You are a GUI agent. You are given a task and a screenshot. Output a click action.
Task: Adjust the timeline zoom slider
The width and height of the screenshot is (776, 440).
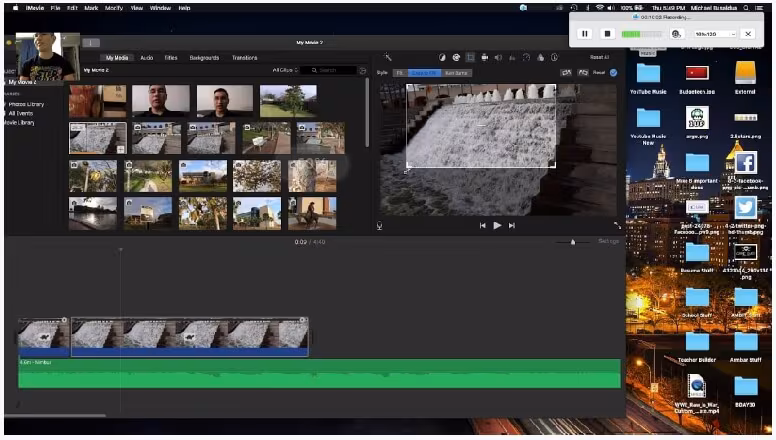point(573,242)
